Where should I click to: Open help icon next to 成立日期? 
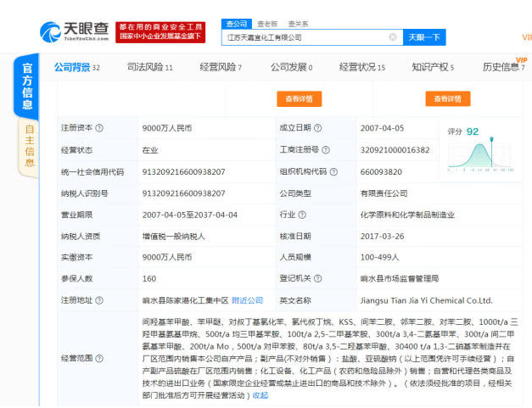click(x=318, y=128)
